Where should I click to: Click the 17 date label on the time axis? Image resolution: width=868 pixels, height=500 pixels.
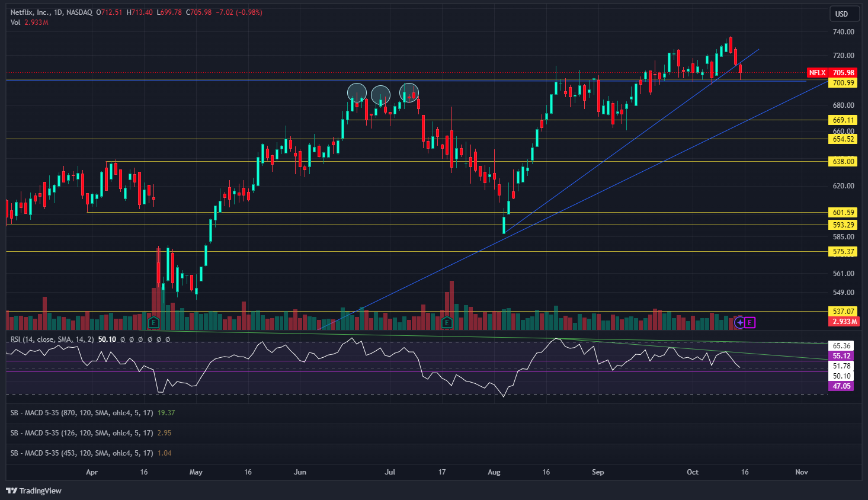click(442, 472)
